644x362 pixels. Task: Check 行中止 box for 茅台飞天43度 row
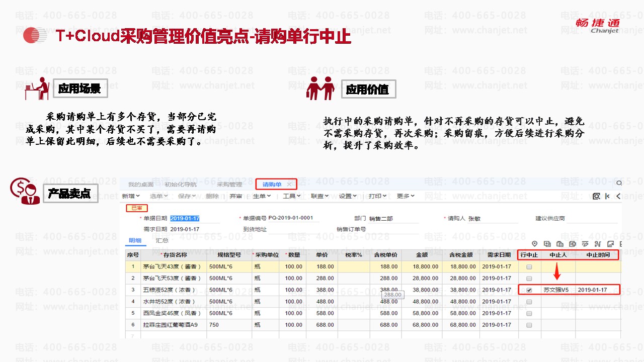tap(529, 266)
